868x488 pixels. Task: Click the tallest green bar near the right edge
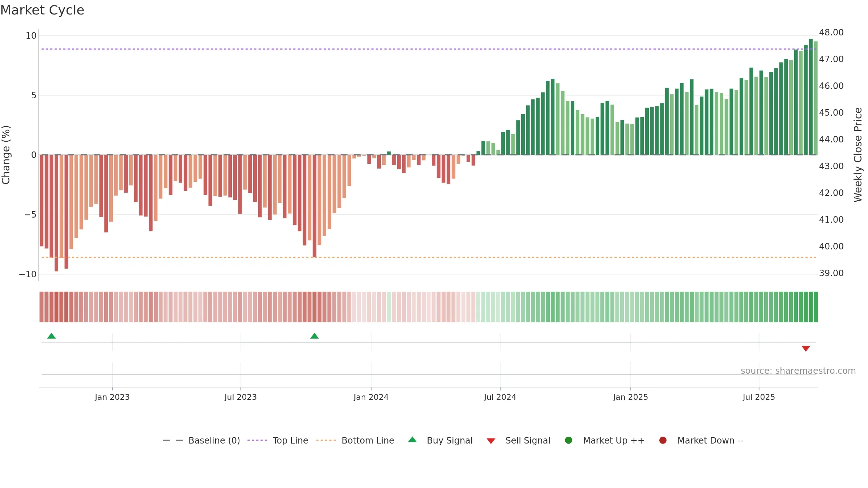click(811, 97)
